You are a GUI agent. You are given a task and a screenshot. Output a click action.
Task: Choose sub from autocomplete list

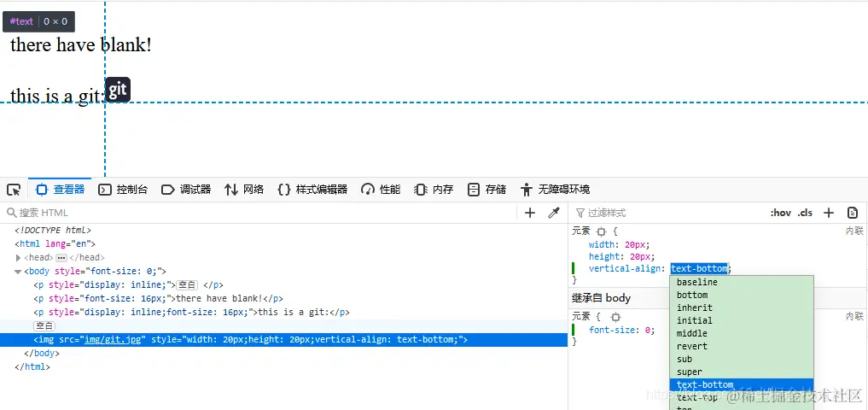click(x=741, y=359)
